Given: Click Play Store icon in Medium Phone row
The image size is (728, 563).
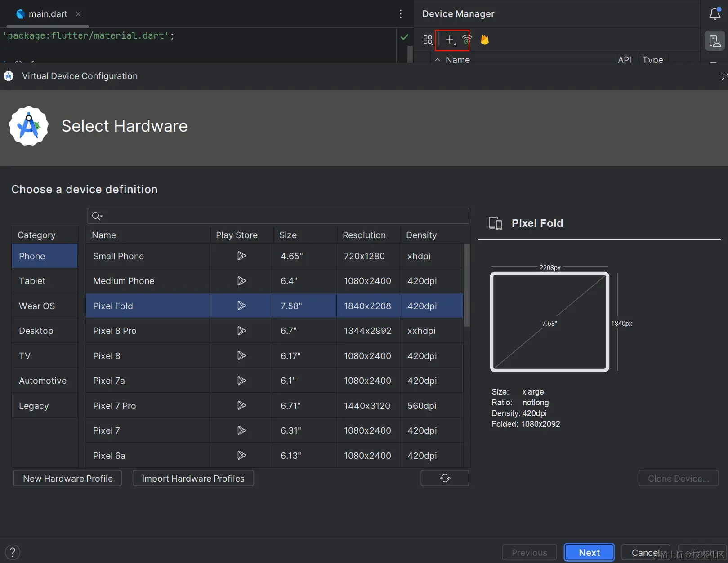Looking at the screenshot, I should (241, 281).
